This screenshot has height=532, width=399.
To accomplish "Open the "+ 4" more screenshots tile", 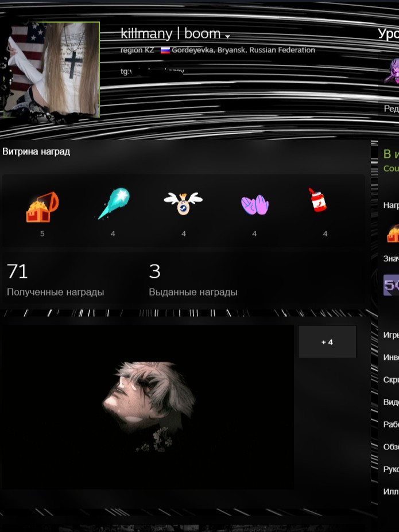I will [x=327, y=342].
